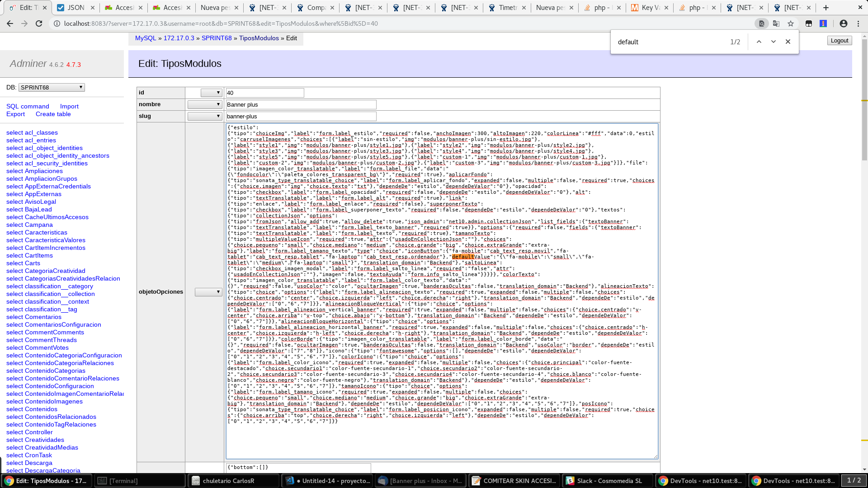868x488 pixels.
Task: Switch to the Timetr browser tab
Action: (x=508, y=8)
